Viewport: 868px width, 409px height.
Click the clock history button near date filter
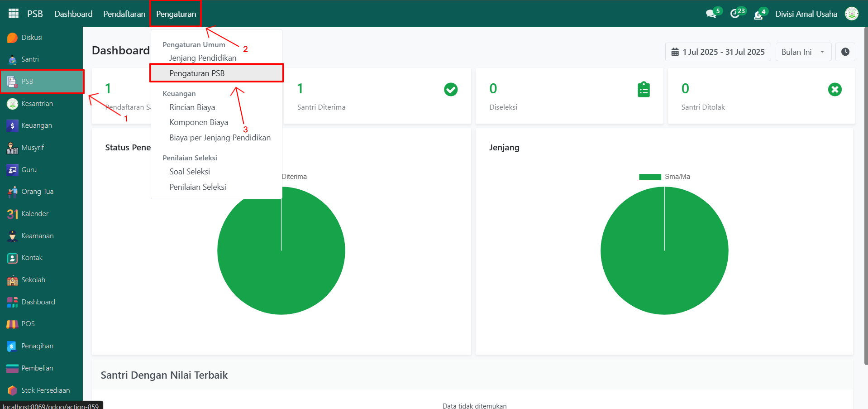(845, 52)
